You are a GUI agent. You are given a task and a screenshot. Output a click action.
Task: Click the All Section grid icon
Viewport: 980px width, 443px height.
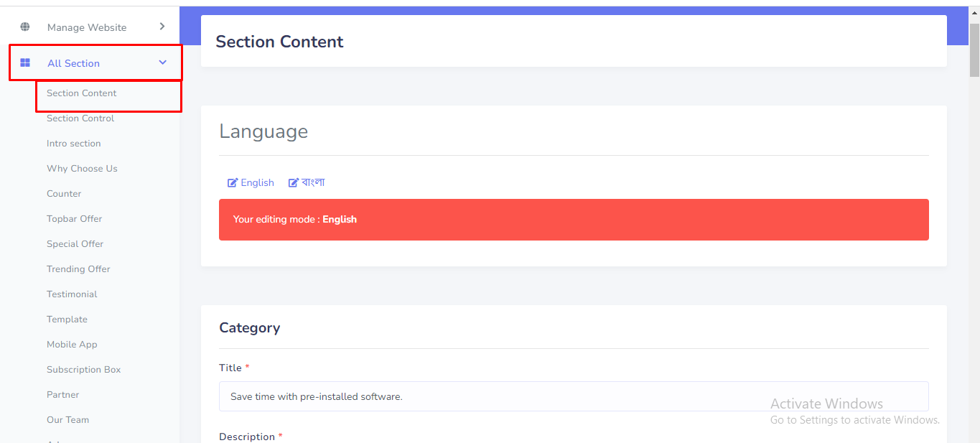point(25,63)
